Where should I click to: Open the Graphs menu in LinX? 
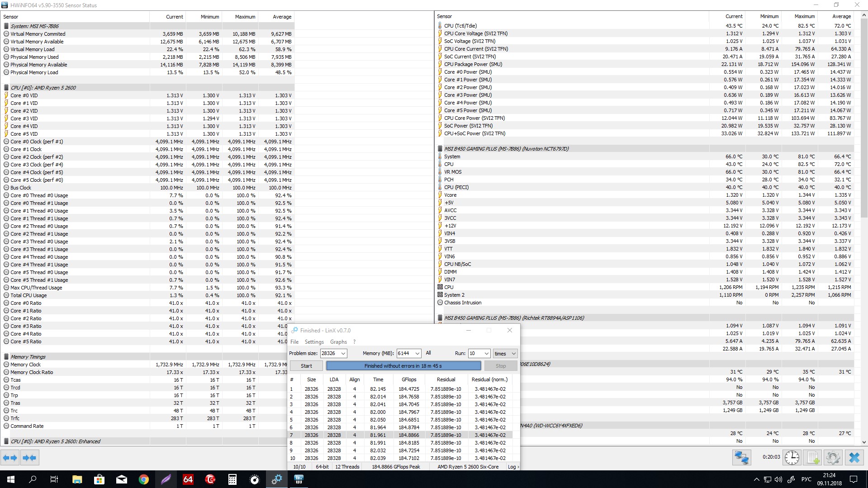click(338, 342)
